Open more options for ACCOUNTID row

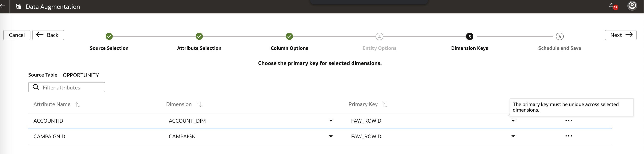[569, 121]
